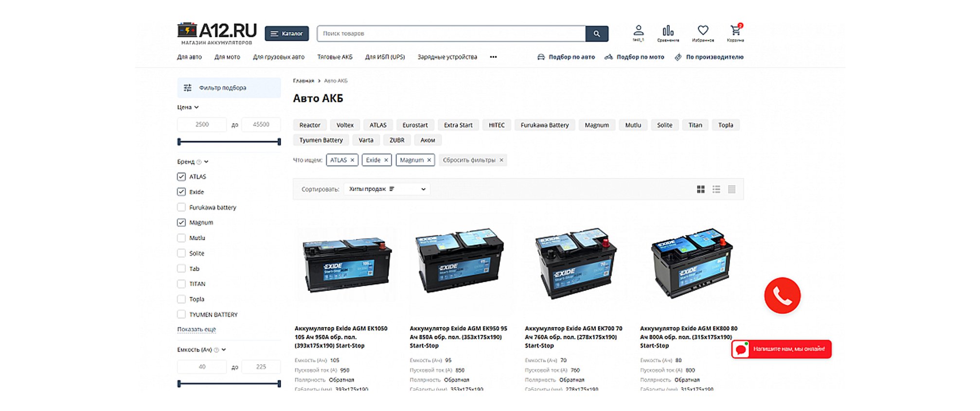Click the magnifier search button
Viewport: 980px width, 411px height.
[x=597, y=34]
